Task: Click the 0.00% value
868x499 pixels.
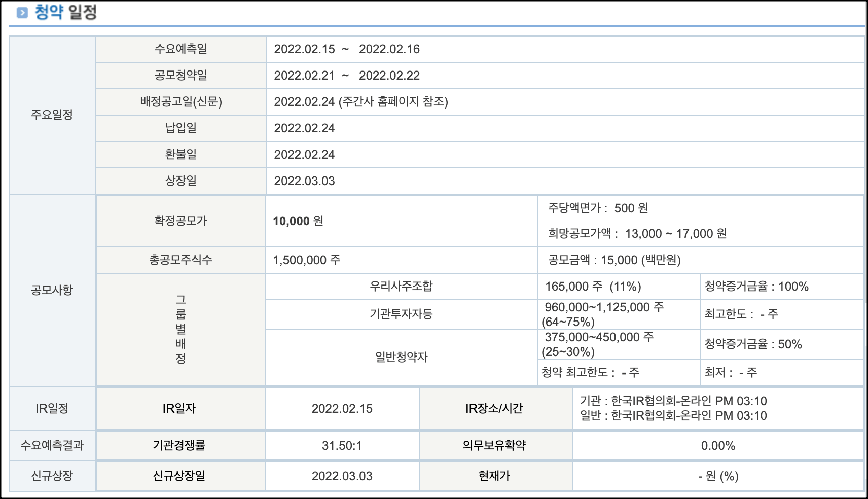Action: 718,446
